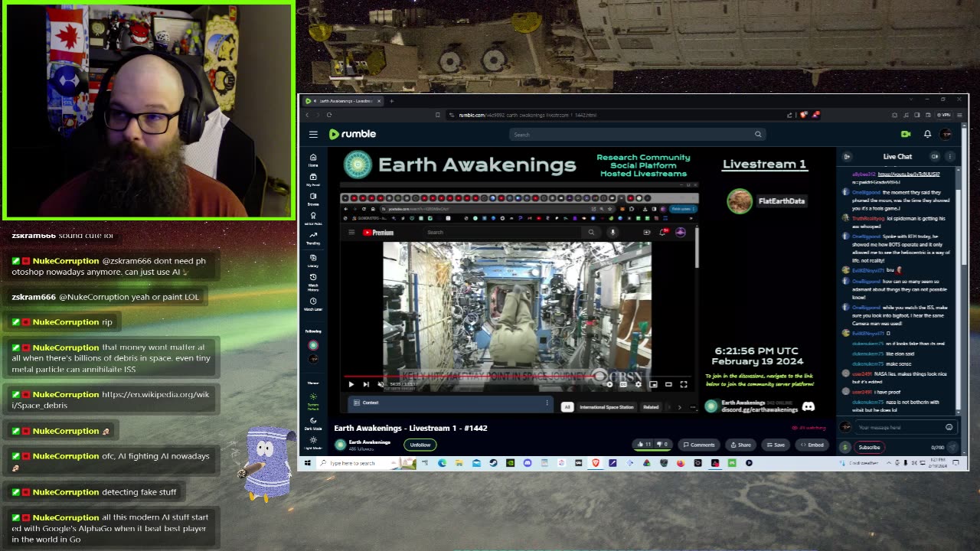Dislike the livestream with thumbs down
Viewport: 980px width, 551px height.
tap(662, 445)
